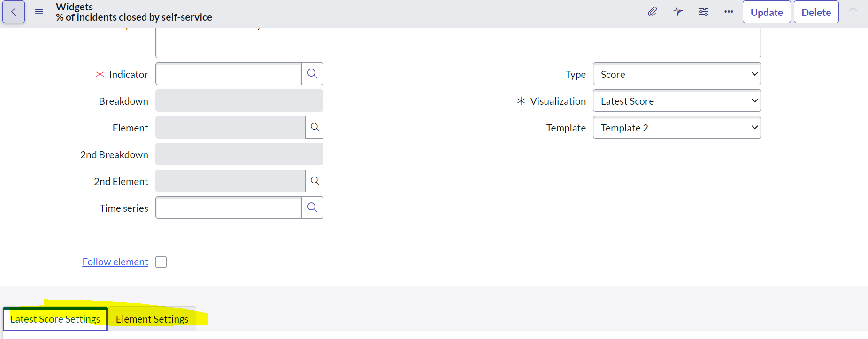This screenshot has height=339, width=868.
Task: Open the Template dropdown showing Template 2
Action: point(677,128)
